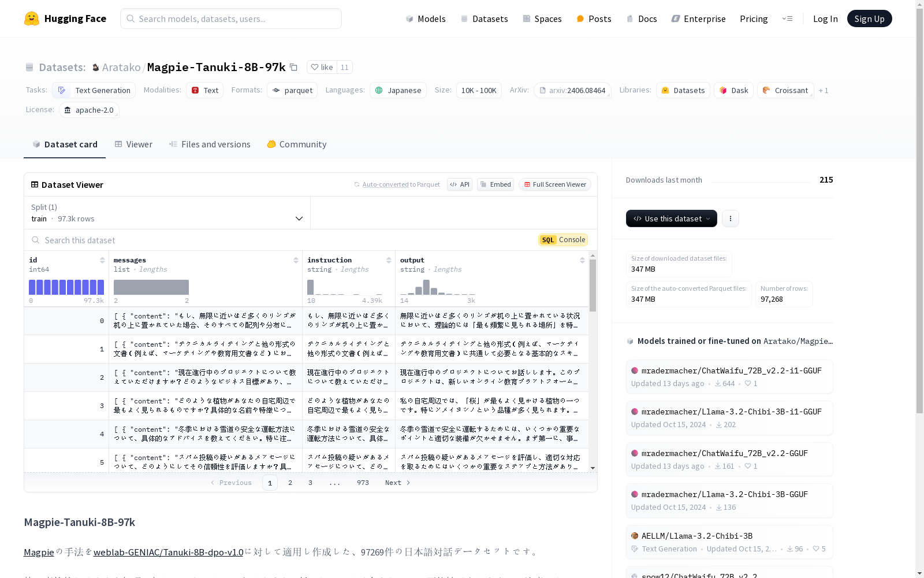Click the apache-2.0 license tag

point(89,110)
